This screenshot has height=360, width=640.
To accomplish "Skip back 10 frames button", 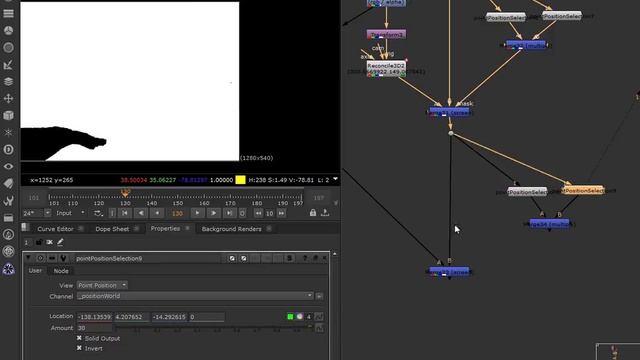I will (258, 213).
